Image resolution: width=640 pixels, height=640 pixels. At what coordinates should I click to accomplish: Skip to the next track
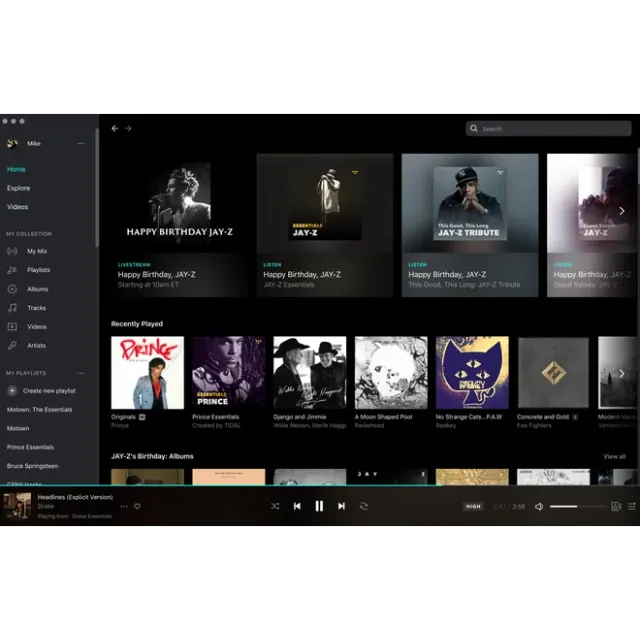(x=342, y=506)
